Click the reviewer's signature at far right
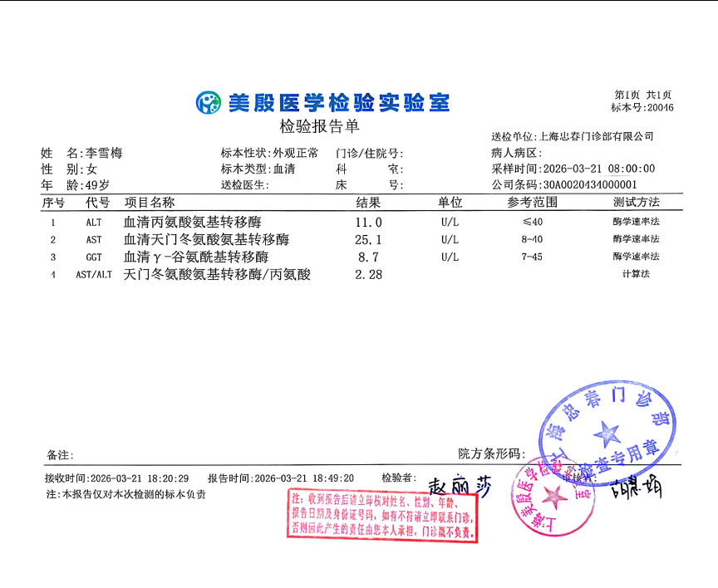 coord(636,488)
